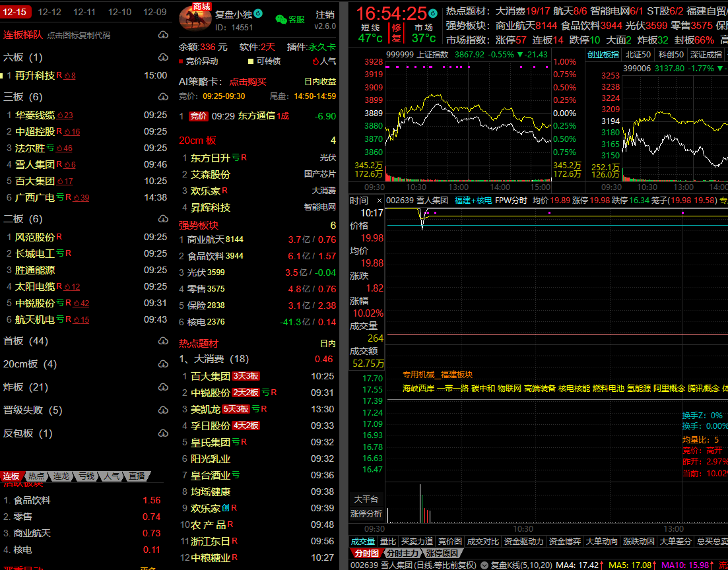Open 客服 WeChat customer service

(x=290, y=20)
